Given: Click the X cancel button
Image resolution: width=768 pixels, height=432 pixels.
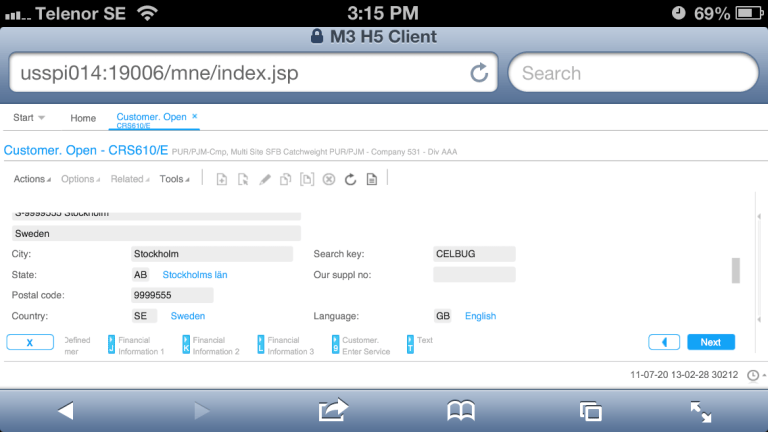Looking at the screenshot, I should pos(30,342).
